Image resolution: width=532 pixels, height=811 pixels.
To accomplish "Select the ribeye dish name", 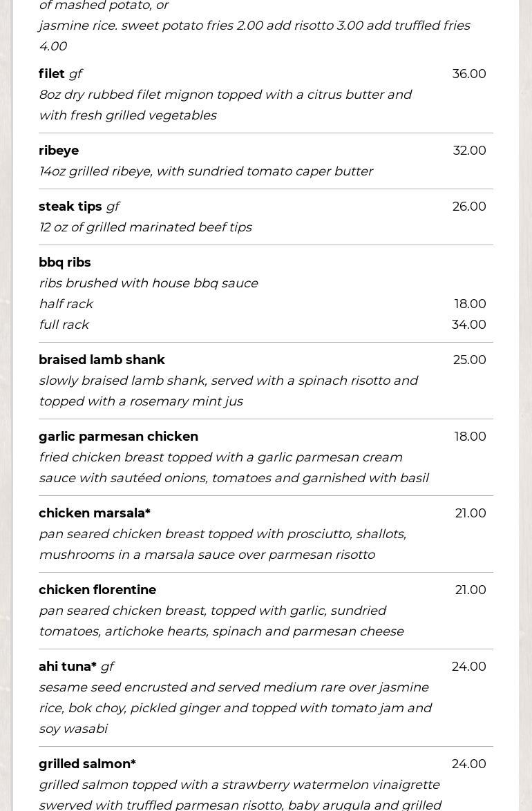I will [x=59, y=151].
